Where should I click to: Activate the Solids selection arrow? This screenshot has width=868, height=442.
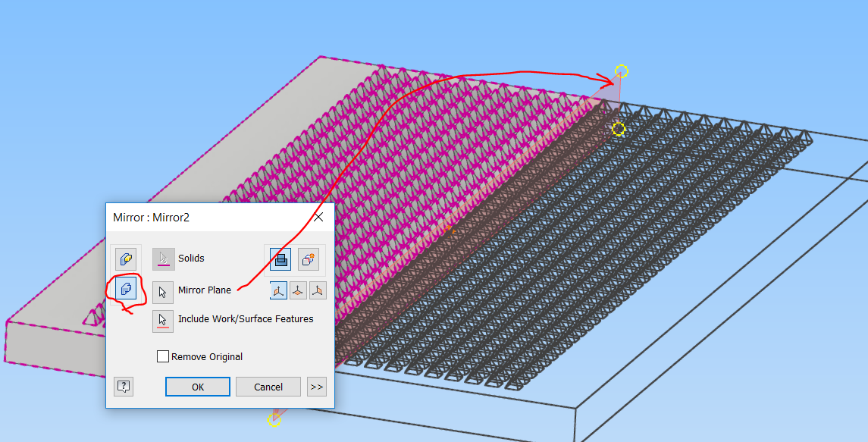point(163,259)
